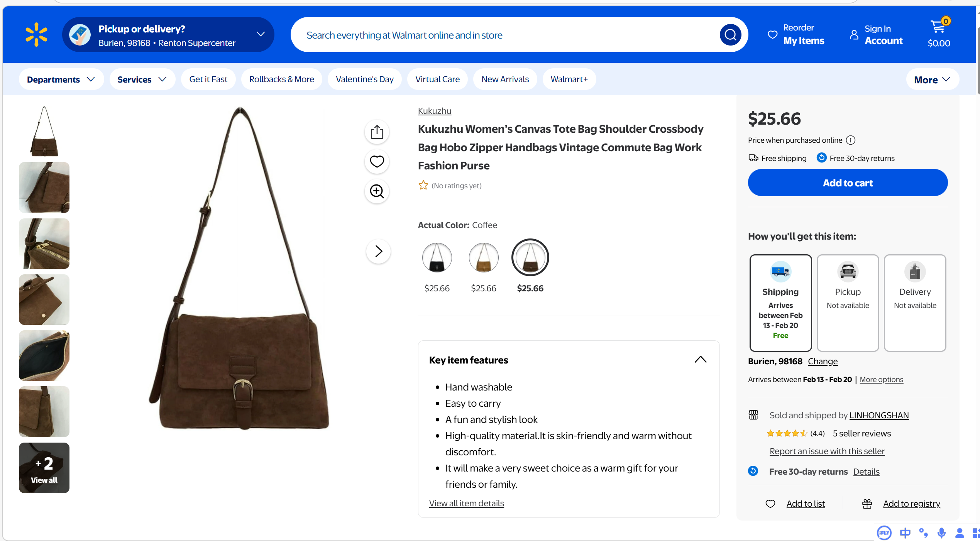
Task: Select the Delivery fulfillment option
Action: tap(915, 303)
